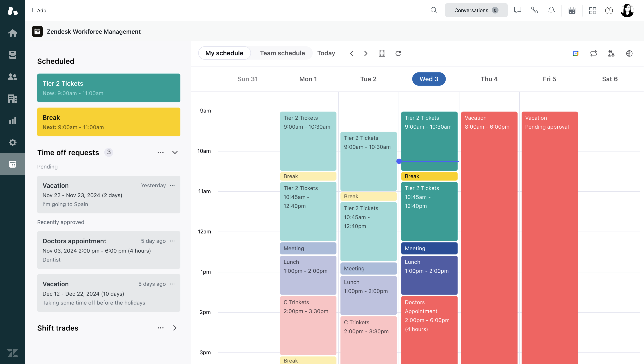Image resolution: width=644 pixels, height=364 pixels.
Task: Click the notifications bell icon
Action: (551, 10)
